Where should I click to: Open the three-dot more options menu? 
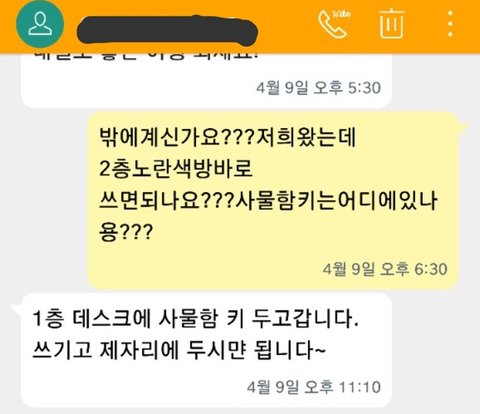coord(450,24)
